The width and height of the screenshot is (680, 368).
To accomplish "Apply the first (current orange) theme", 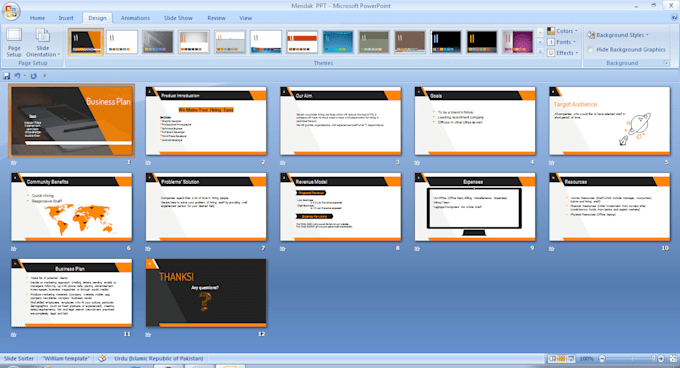I will click(x=86, y=42).
